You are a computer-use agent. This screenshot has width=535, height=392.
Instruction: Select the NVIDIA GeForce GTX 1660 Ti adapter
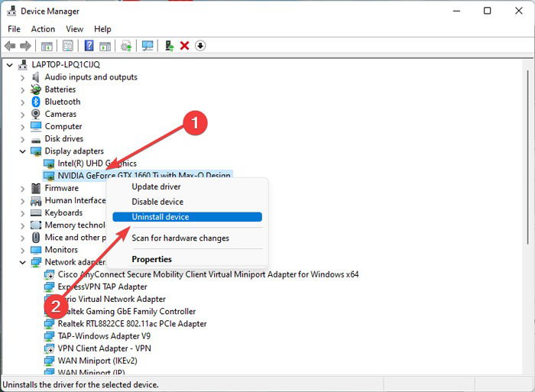pyautogui.click(x=144, y=175)
